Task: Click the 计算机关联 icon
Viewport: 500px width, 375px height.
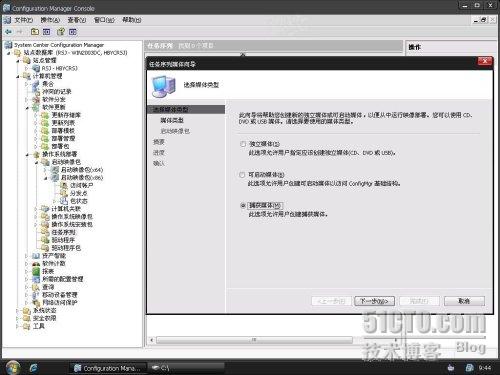Action: pos(45,209)
